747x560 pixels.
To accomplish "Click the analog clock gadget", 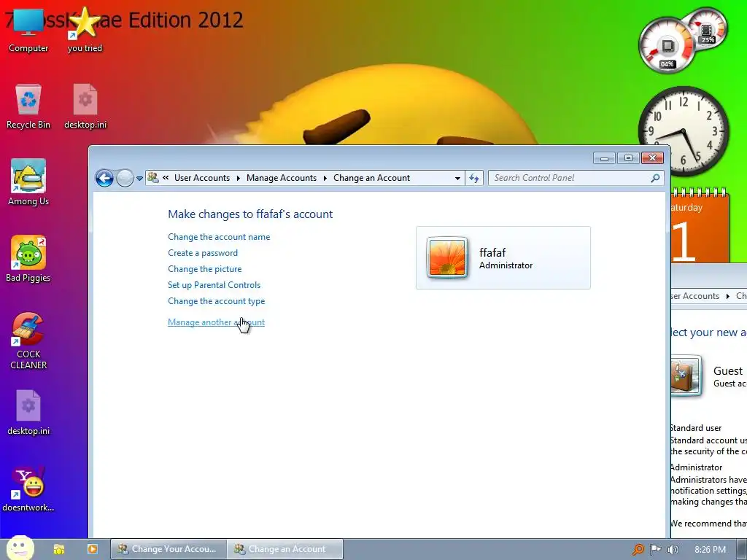I will [684, 131].
